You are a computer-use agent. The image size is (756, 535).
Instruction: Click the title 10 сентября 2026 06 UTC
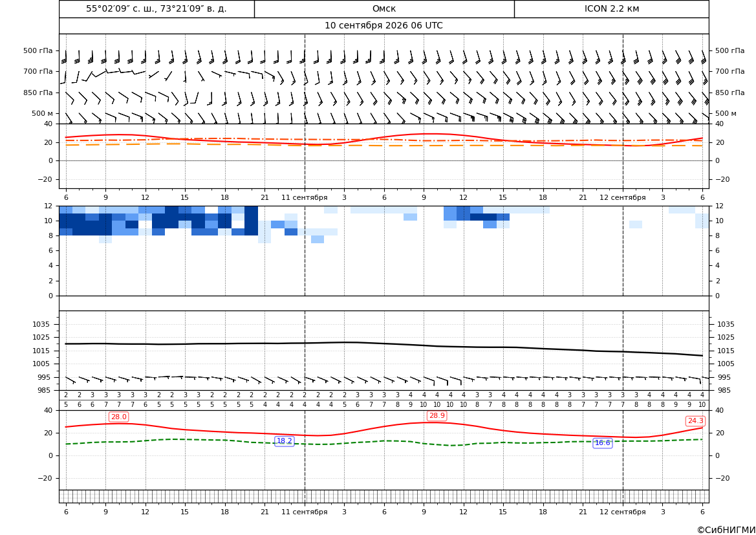[x=383, y=26]
